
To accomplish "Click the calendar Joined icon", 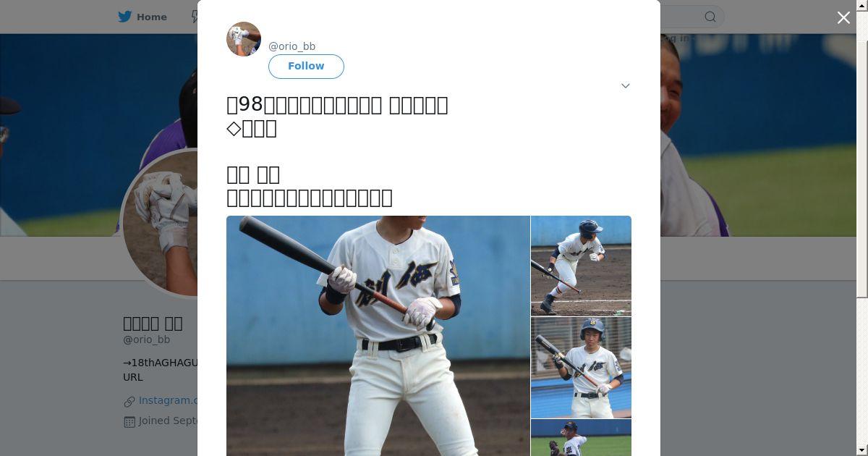I will [x=129, y=421].
